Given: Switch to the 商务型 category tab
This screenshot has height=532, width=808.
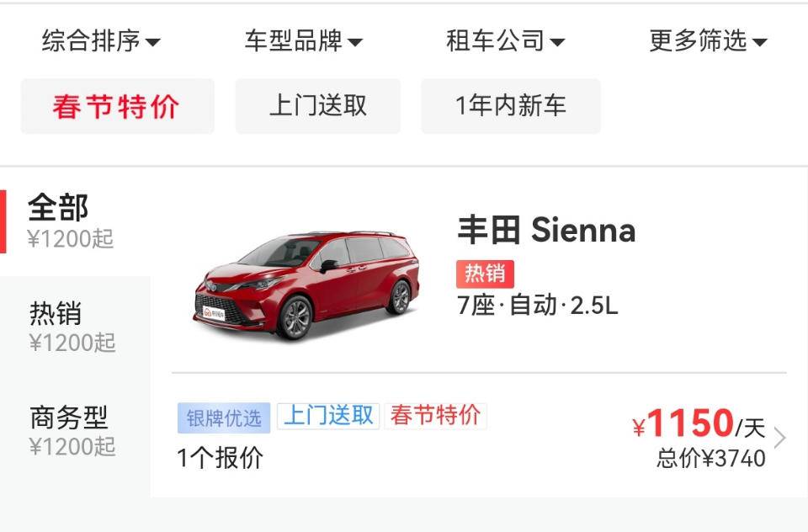Looking at the screenshot, I should (71, 429).
